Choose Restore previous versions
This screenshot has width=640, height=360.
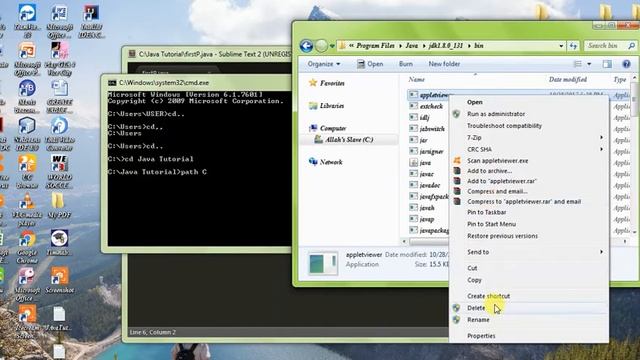[529, 236]
